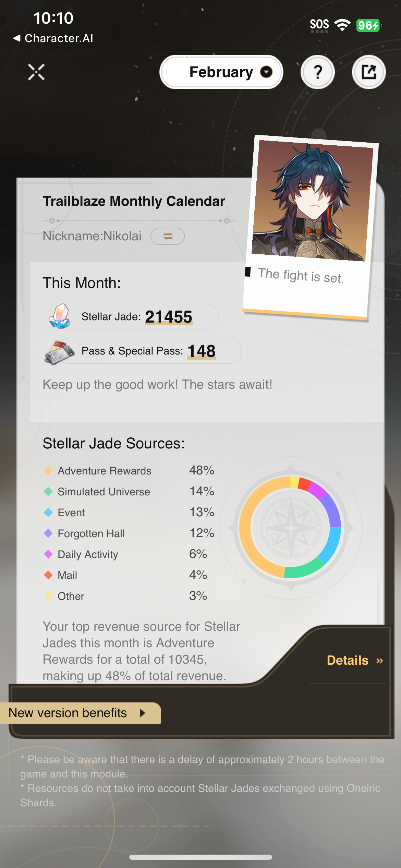Click the dropdown arrow beside February
This screenshot has height=868, width=401.
click(x=266, y=72)
